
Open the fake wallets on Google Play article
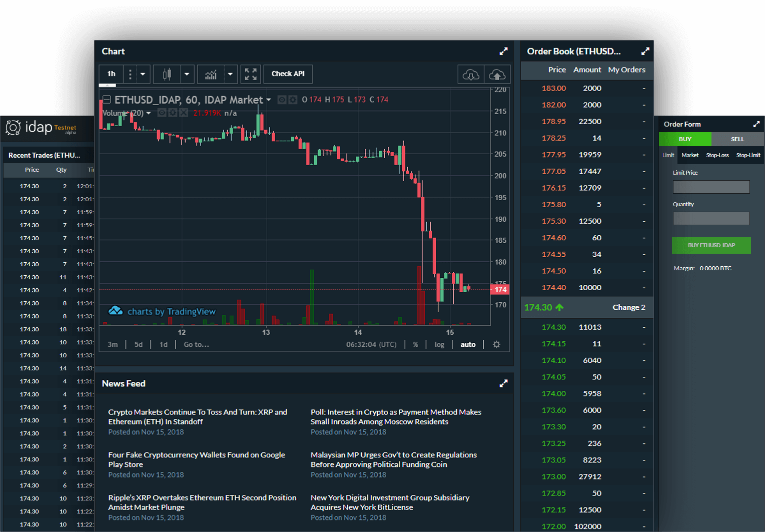(197, 459)
